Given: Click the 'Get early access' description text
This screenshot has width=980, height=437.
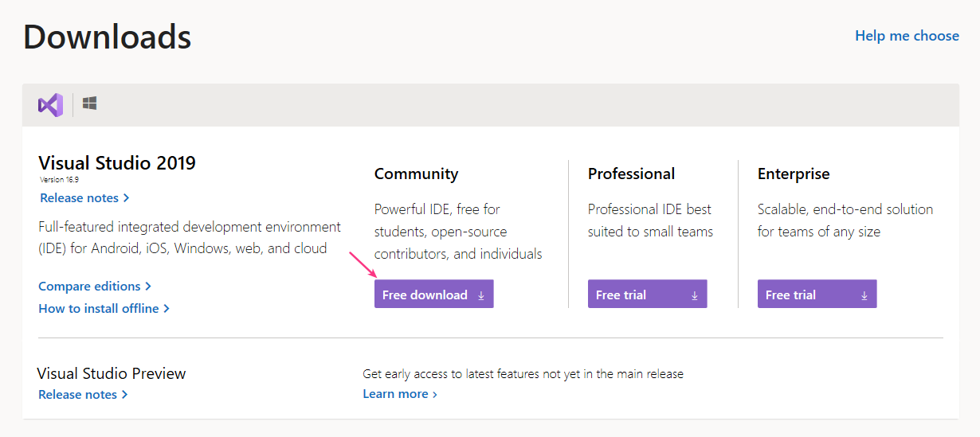Looking at the screenshot, I should pyautogui.click(x=523, y=373).
